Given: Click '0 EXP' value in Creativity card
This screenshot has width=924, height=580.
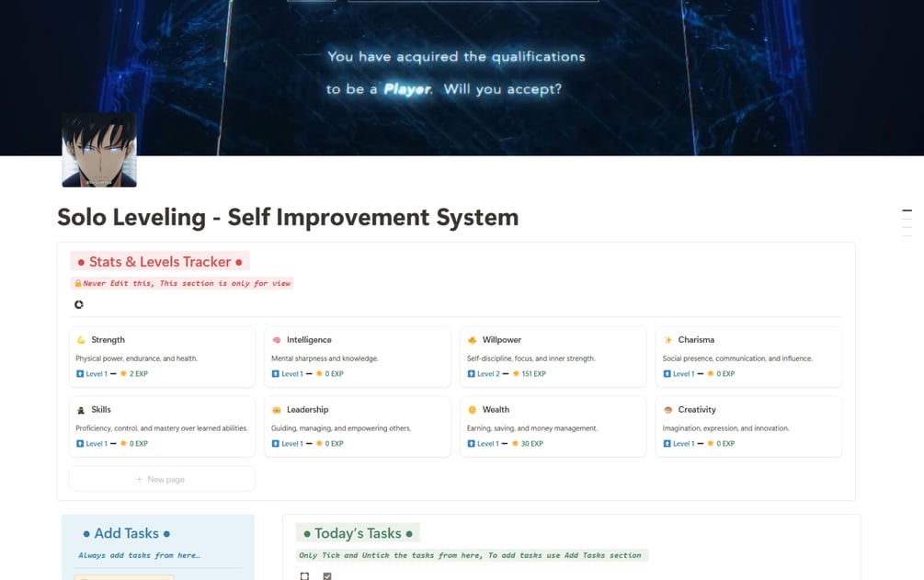Looking at the screenshot, I should point(725,443).
